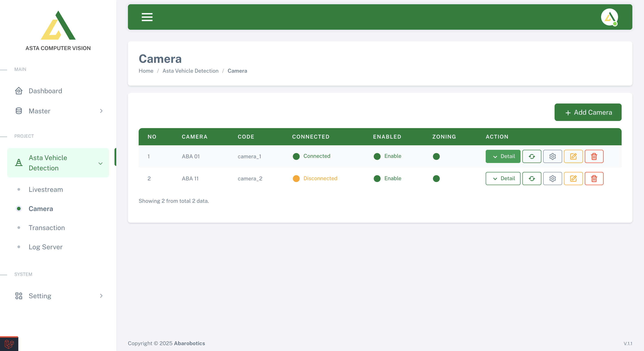
Task: Delete the ABA 11 camera
Action: [x=594, y=178]
